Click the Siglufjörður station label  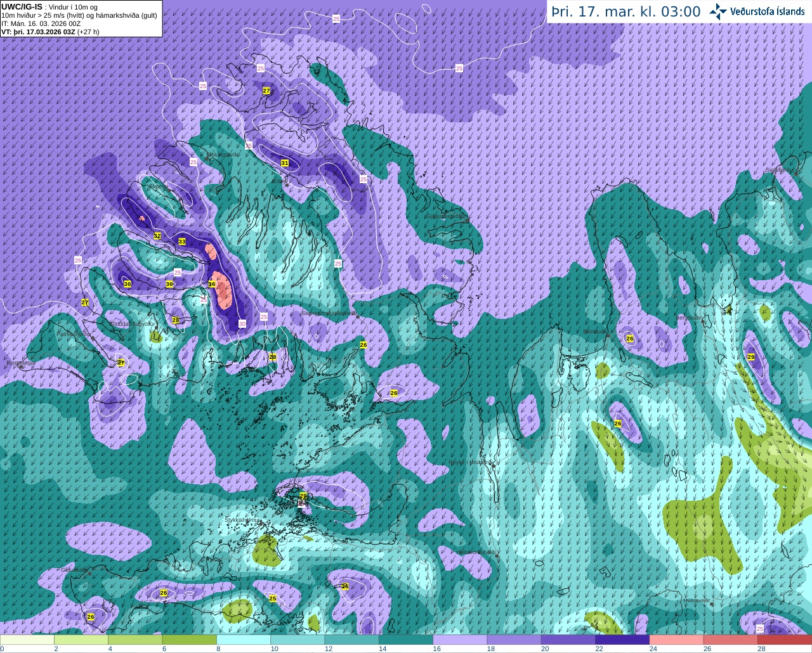[780, 170]
